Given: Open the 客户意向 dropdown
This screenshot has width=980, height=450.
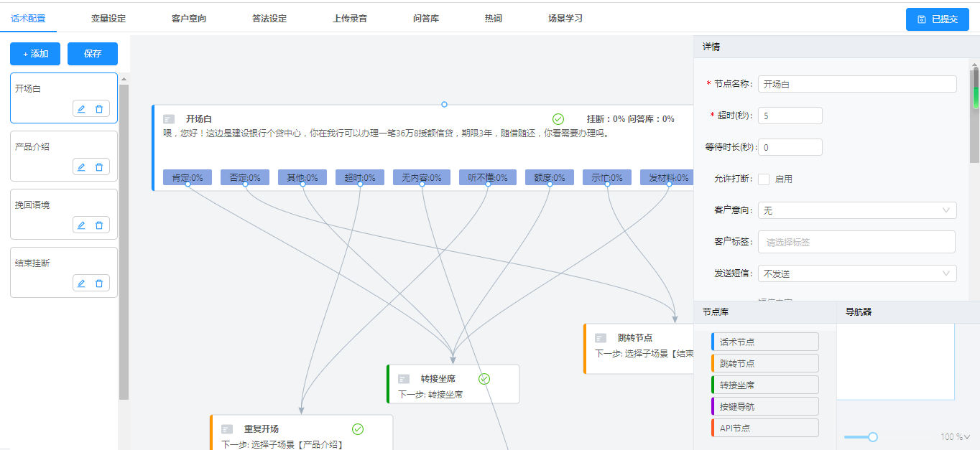Looking at the screenshot, I should point(856,210).
